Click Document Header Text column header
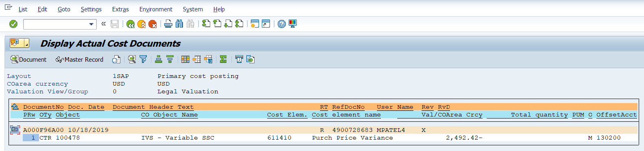This screenshot has height=151, width=644. [153, 107]
